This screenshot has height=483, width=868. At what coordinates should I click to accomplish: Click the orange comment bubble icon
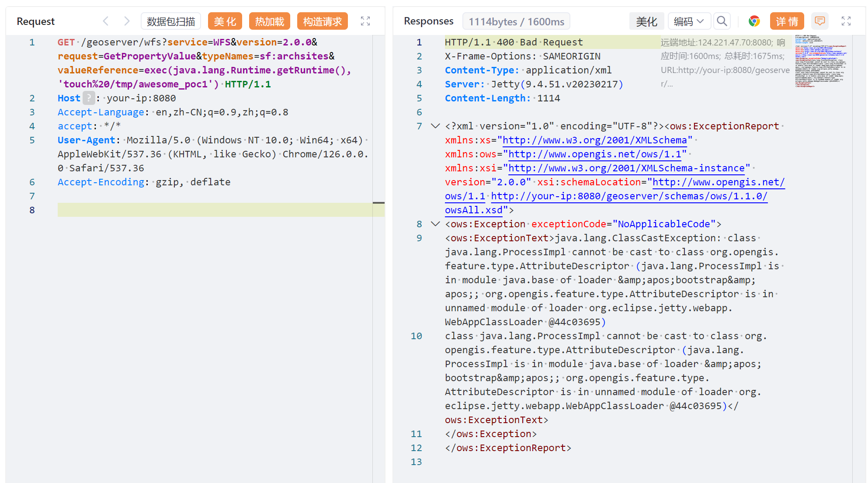pos(820,21)
